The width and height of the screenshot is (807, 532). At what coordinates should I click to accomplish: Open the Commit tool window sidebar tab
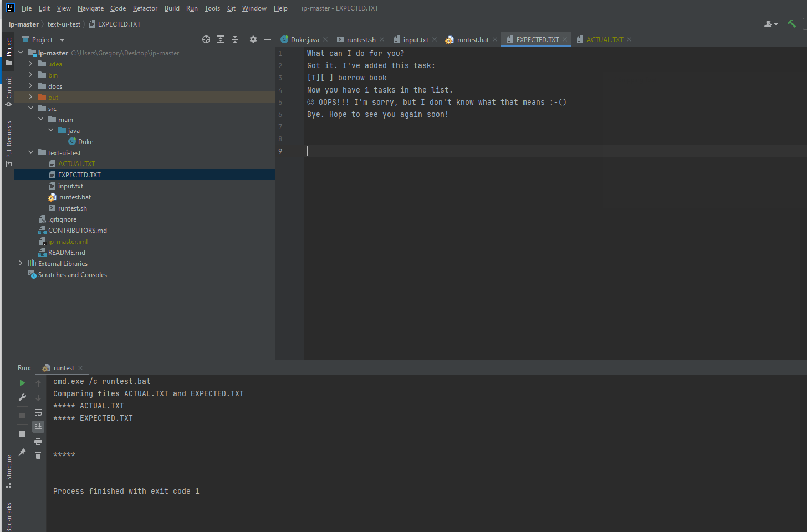(8, 91)
